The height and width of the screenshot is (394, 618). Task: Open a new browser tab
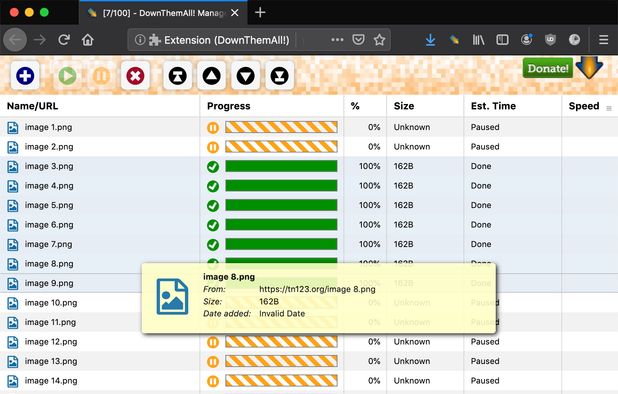pyautogui.click(x=260, y=13)
